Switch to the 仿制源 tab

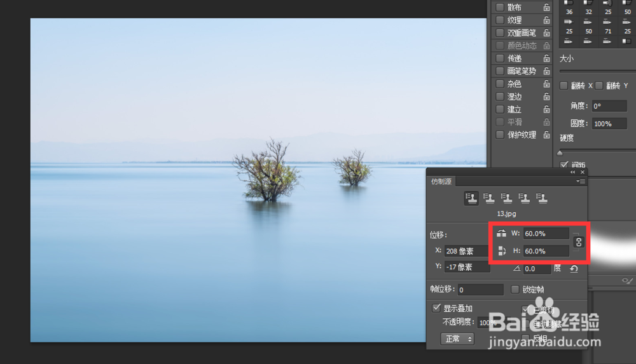441,181
